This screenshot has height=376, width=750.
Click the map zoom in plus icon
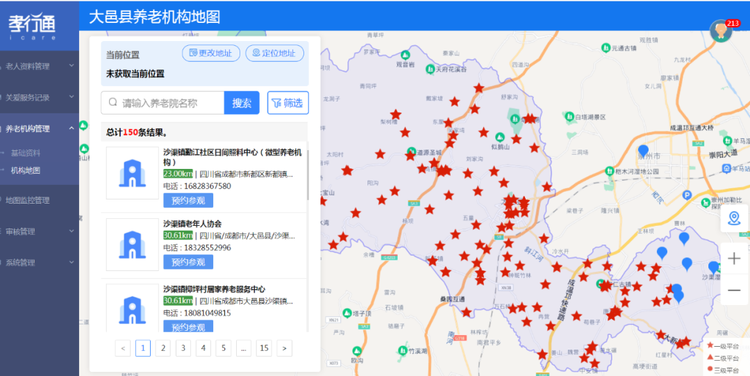(734, 258)
